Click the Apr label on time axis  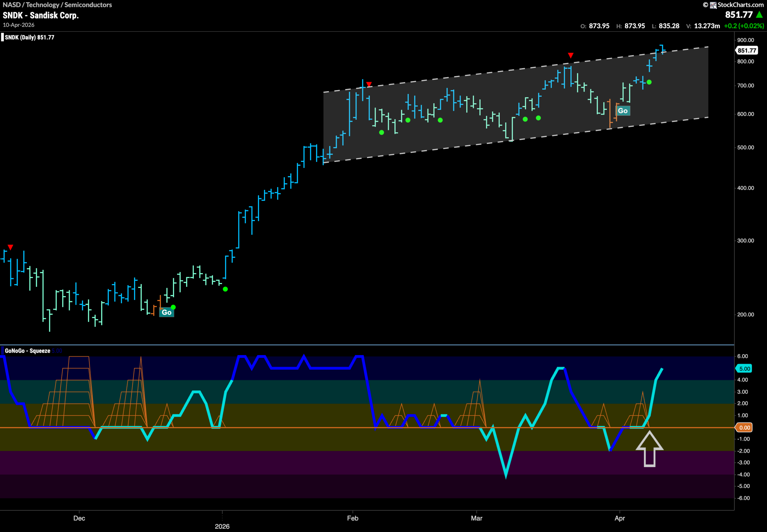tap(620, 518)
